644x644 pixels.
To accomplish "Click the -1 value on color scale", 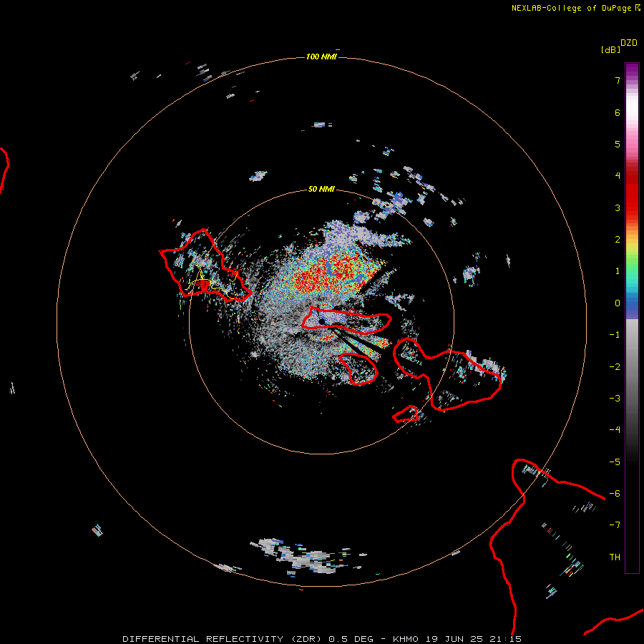I will click(615, 335).
